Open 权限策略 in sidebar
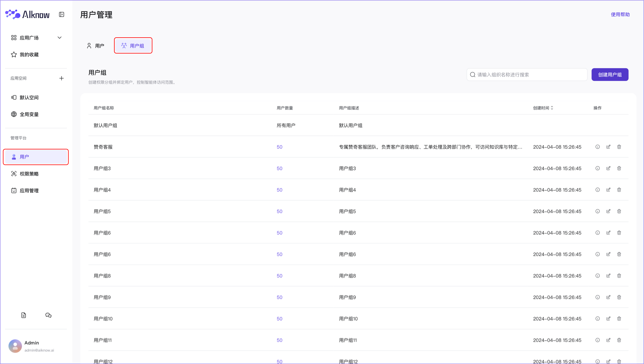Screen dimensions: 644x364 29,174
